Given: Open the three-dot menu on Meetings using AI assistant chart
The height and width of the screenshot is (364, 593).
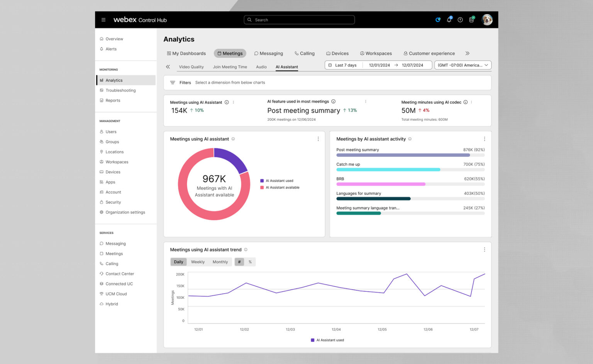Looking at the screenshot, I should [x=318, y=139].
